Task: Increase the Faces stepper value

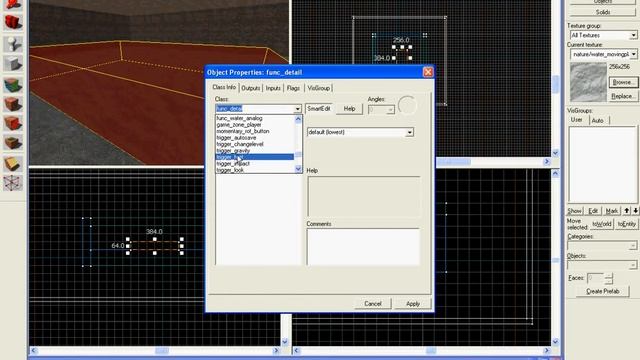Action: pos(609,276)
